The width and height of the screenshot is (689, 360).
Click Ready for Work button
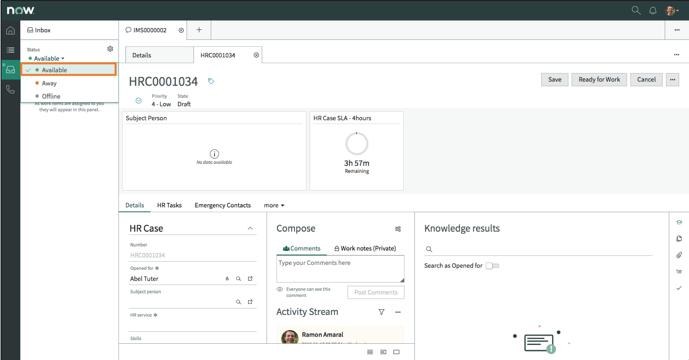[x=599, y=80]
